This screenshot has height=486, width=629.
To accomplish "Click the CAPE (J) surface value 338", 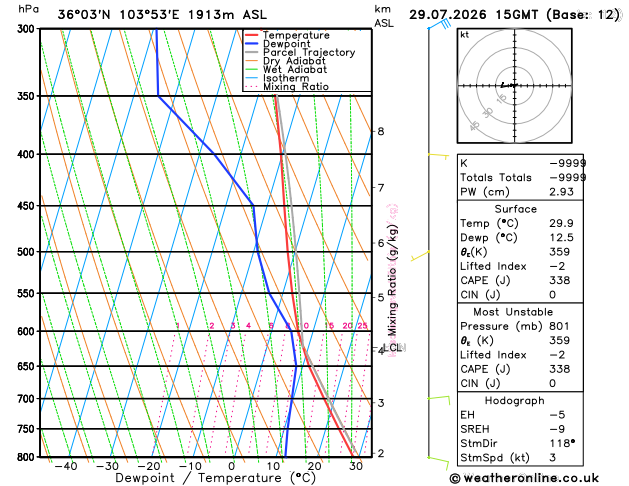I will 560,280.
